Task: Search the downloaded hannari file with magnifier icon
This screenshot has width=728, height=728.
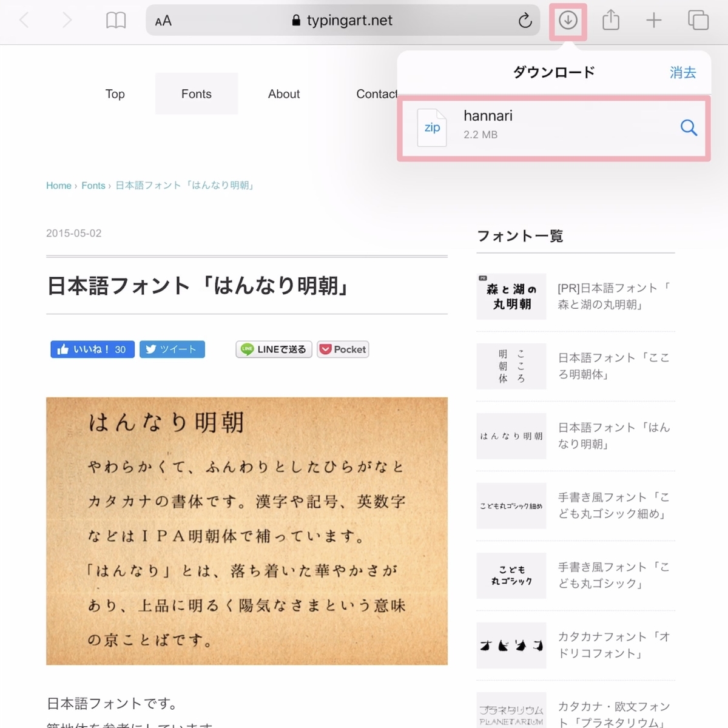Action: [689, 128]
